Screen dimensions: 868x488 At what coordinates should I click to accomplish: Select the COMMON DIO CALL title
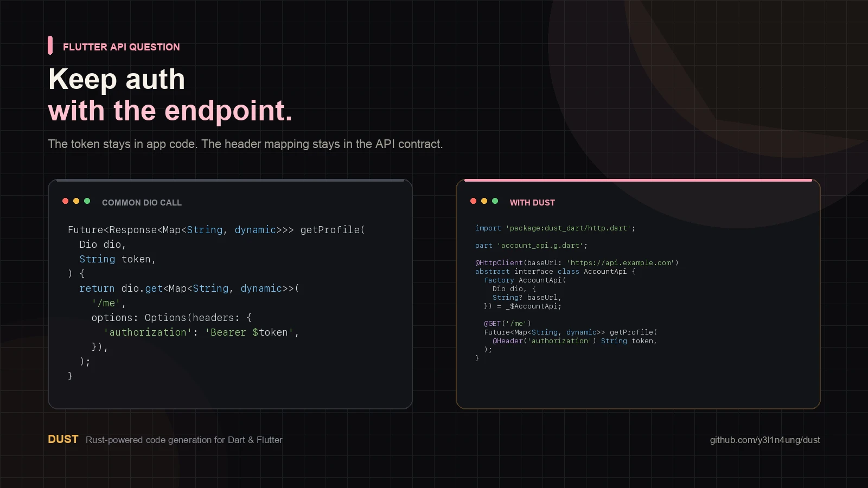pos(142,202)
